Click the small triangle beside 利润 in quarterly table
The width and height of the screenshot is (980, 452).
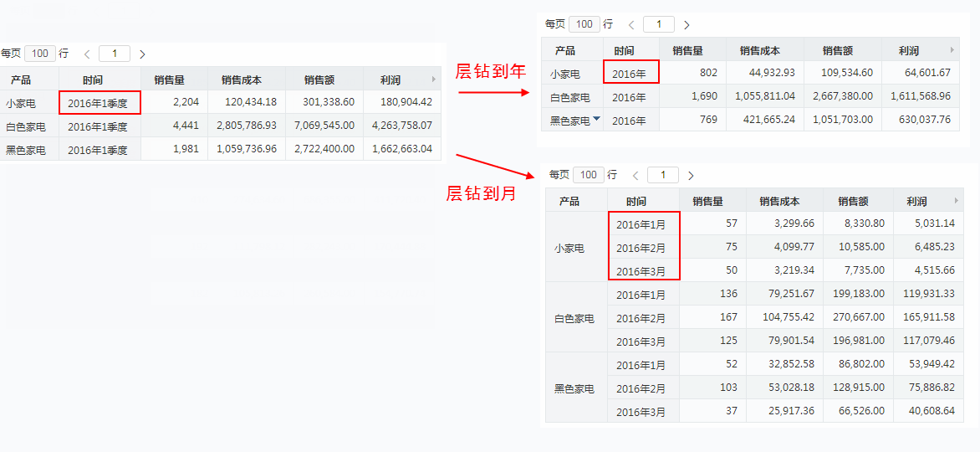pos(433,80)
